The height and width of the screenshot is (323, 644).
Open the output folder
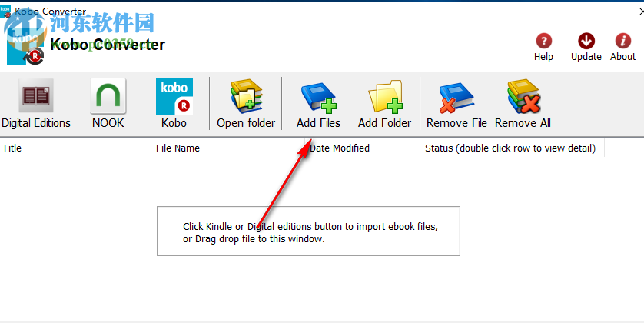point(246,104)
